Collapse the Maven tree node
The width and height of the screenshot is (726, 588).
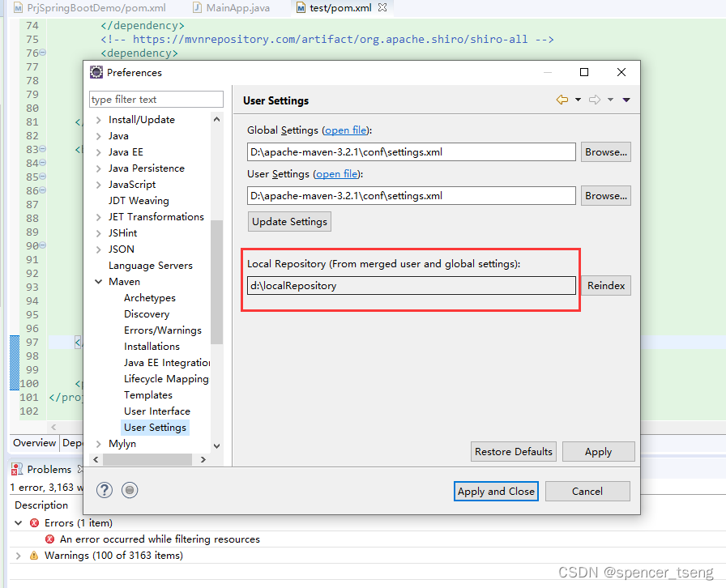point(98,281)
